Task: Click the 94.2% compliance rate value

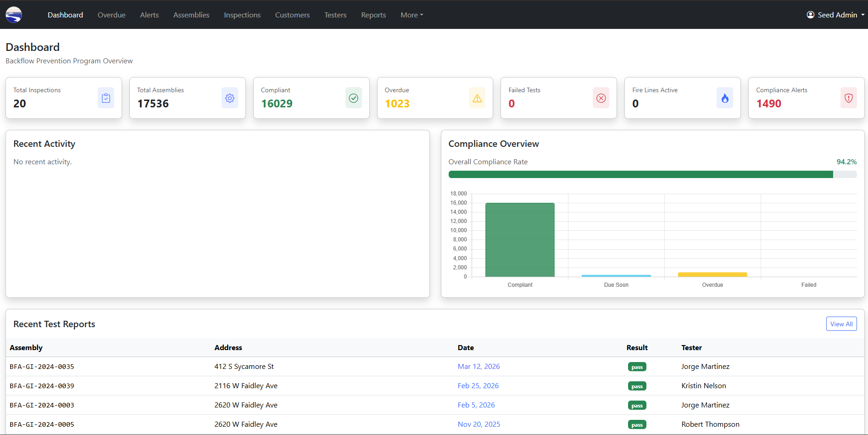Action: tap(846, 162)
